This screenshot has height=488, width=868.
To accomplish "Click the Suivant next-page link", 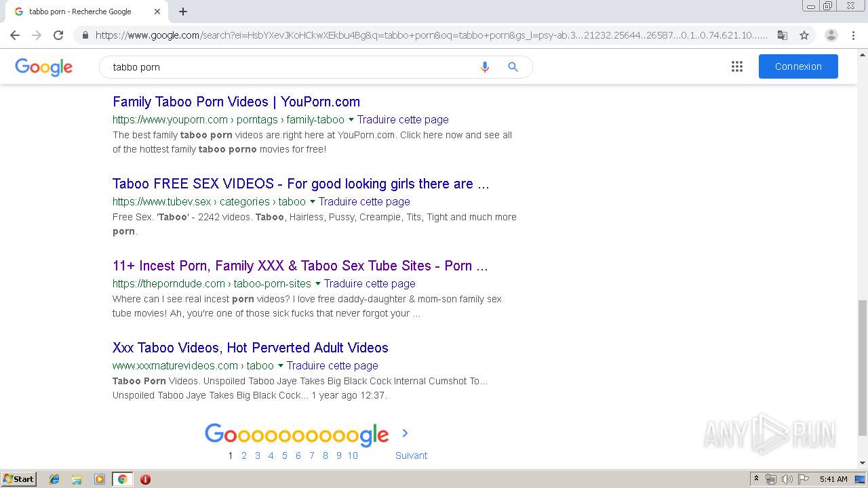I will [x=411, y=455].
